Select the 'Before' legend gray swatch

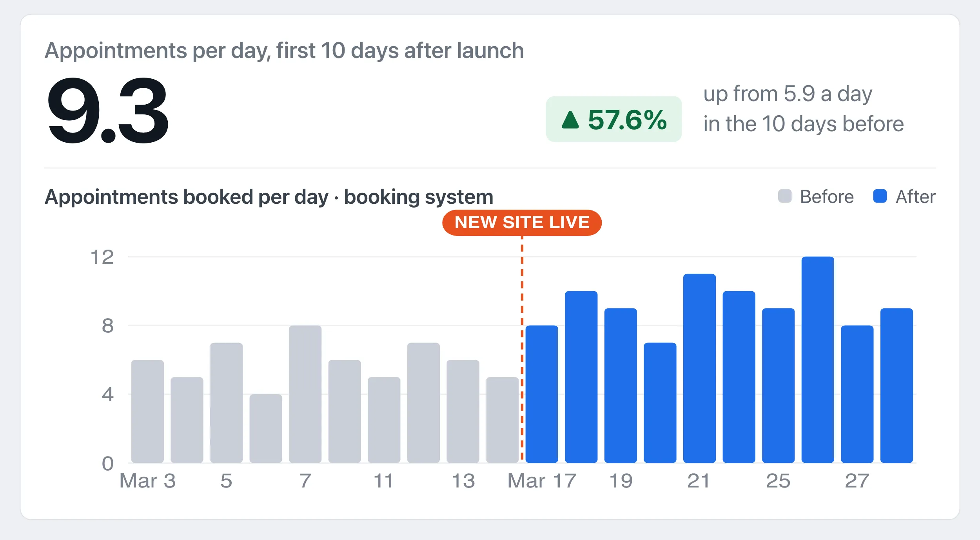point(785,196)
